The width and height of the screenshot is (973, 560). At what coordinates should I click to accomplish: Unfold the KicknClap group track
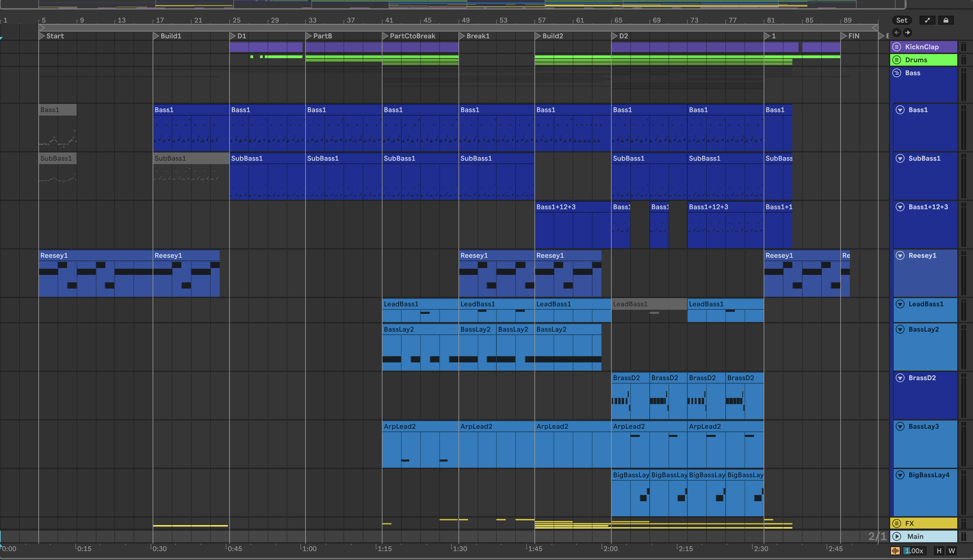pos(897,47)
